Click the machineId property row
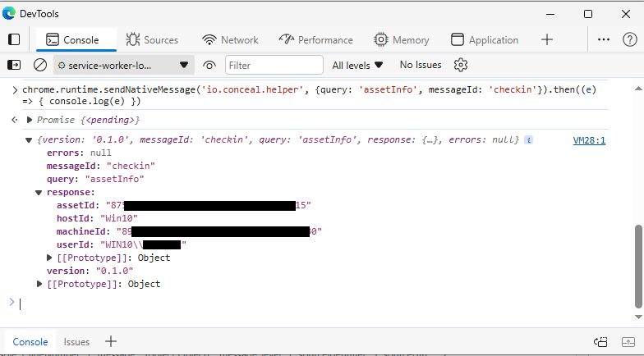 [x=189, y=231]
